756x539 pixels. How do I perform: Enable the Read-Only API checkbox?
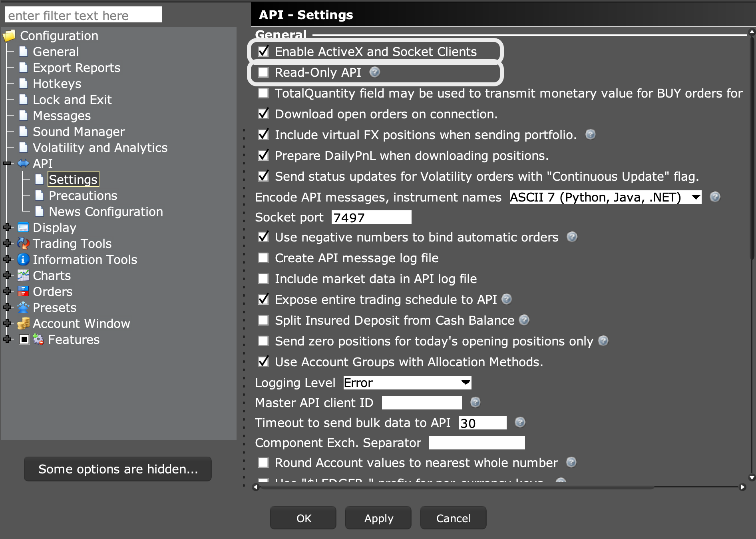click(263, 72)
